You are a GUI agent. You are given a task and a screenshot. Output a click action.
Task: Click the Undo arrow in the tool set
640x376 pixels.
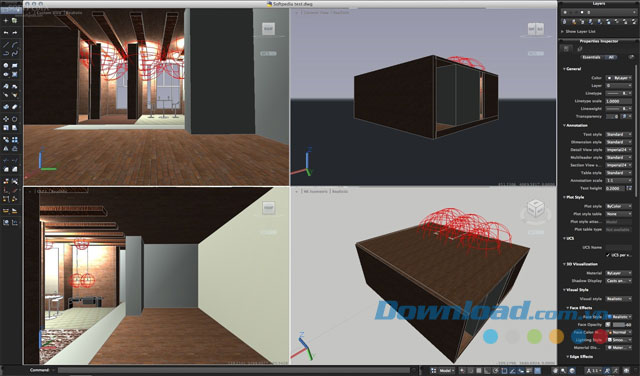click(x=6, y=33)
